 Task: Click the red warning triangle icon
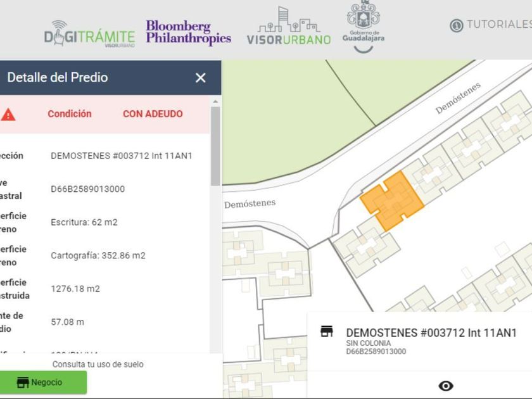point(8,115)
